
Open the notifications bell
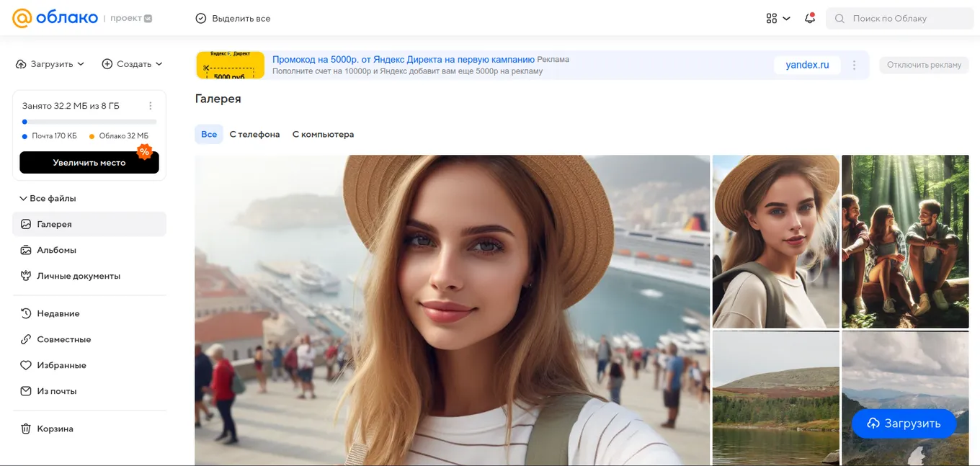(810, 18)
